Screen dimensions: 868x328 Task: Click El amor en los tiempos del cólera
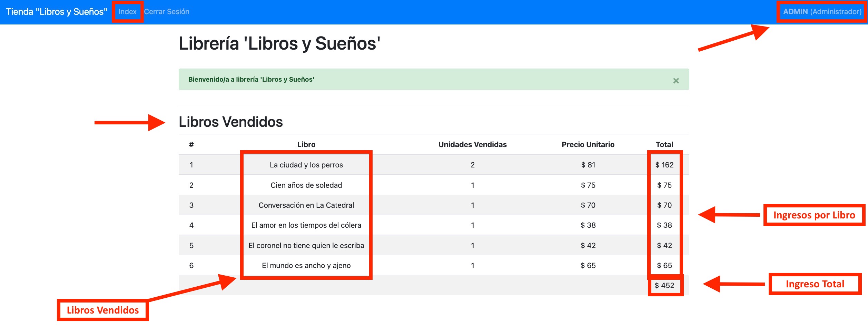click(x=306, y=225)
